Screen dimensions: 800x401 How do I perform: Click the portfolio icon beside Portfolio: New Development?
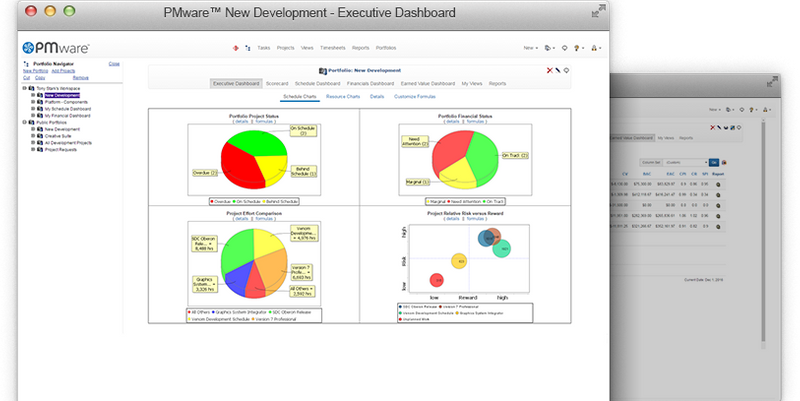tap(322, 71)
